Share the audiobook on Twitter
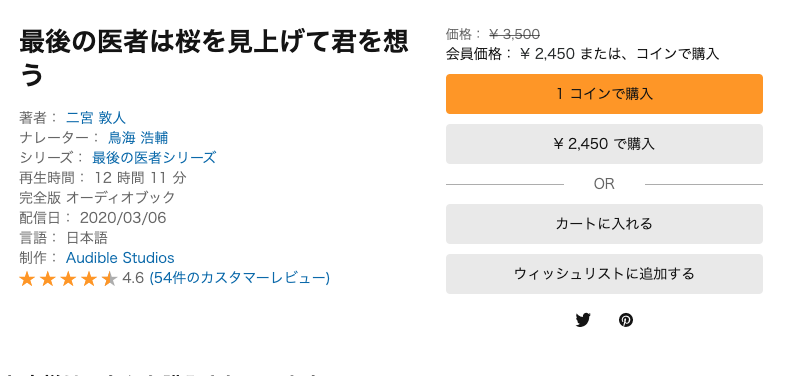785x376 pixels. [x=583, y=320]
